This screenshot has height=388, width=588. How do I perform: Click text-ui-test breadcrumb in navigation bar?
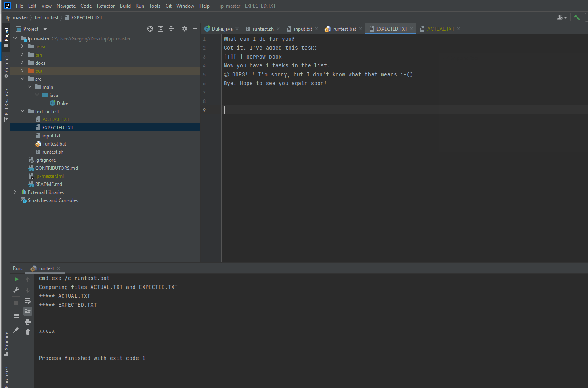click(46, 18)
